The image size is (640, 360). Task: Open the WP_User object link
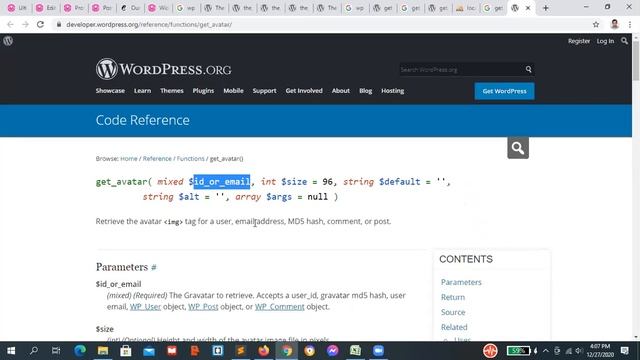(145, 307)
